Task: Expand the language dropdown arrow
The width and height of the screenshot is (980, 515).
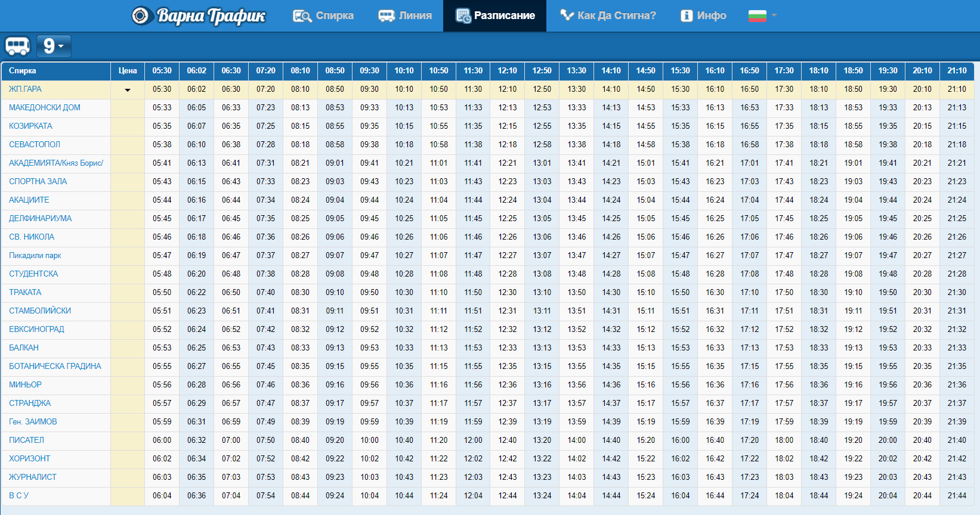Action: (x=774, y=15)
